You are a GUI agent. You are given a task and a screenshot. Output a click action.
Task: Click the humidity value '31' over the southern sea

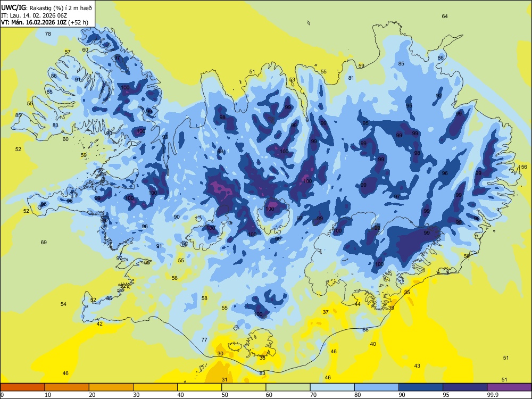(225, 379)
